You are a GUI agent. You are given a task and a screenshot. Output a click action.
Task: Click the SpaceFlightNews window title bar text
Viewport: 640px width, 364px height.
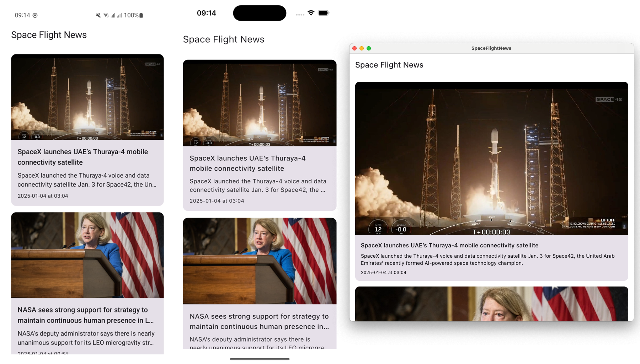(x=491, y=48)
